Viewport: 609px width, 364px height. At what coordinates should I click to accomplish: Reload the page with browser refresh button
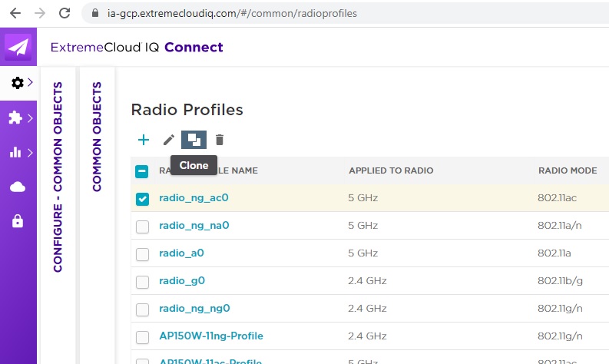65,13
